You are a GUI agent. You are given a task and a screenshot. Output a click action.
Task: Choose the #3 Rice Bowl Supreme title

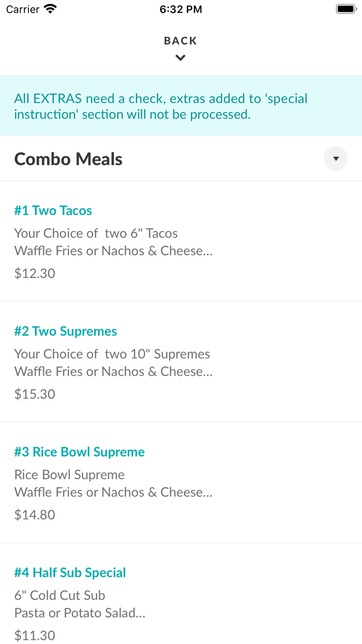coord(80,452)
